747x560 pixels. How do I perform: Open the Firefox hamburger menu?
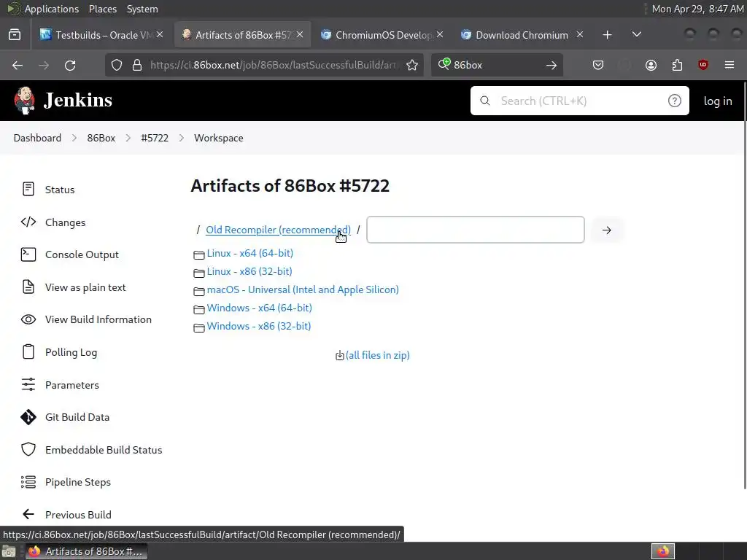[x=729, y=65]
